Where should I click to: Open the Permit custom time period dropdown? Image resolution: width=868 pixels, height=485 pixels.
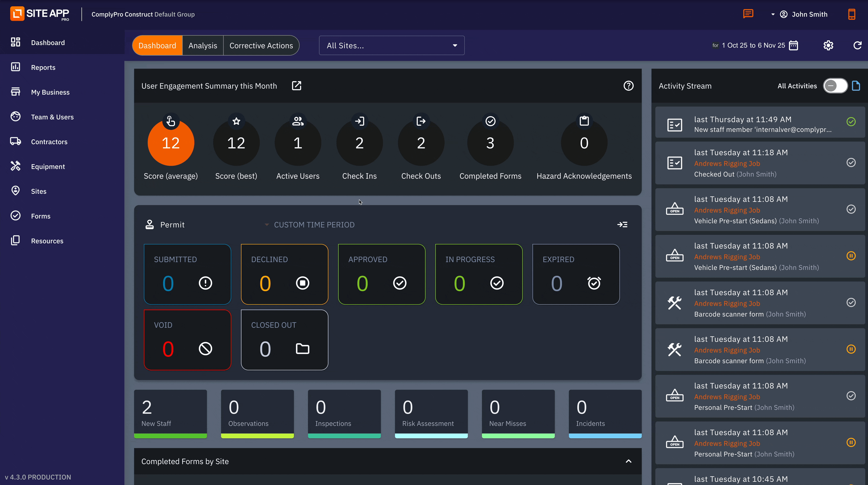(310, 224)
